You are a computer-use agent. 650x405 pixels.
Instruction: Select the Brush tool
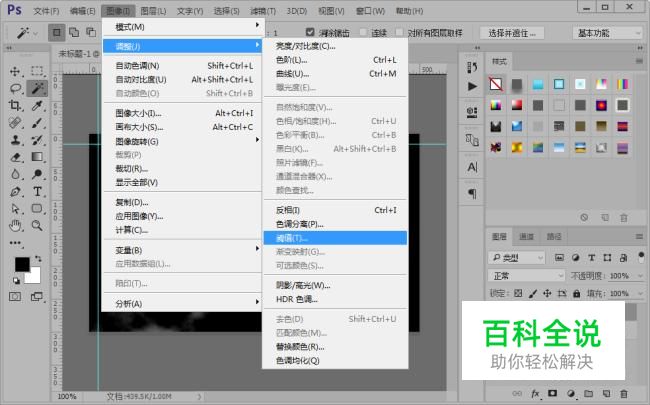click(37, 123)
